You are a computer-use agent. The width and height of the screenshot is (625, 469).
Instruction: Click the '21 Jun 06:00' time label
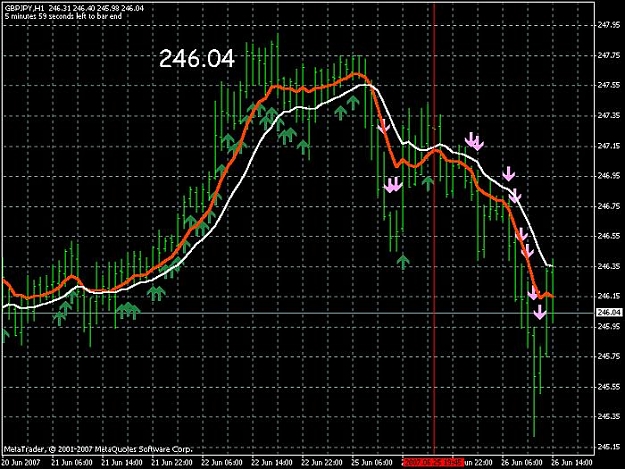point(72,463)
